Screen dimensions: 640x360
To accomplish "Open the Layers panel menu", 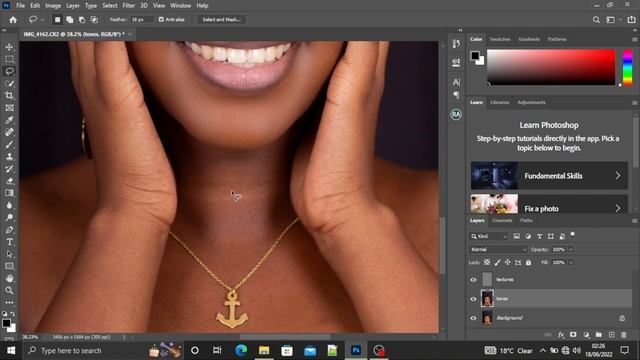I will (x=634, y=221).
